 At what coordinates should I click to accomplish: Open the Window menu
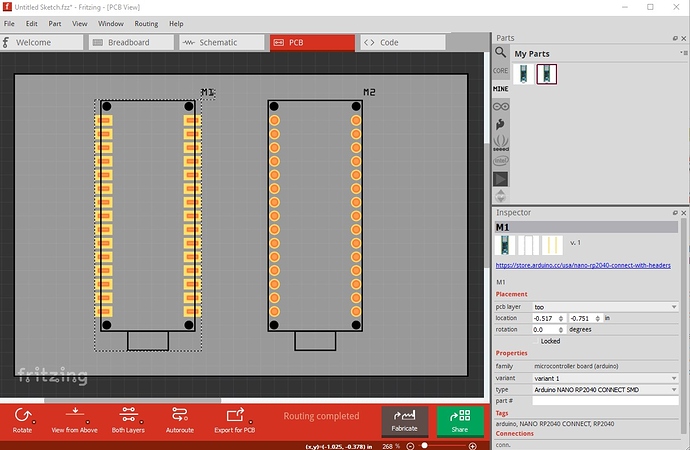click(110, 24)
